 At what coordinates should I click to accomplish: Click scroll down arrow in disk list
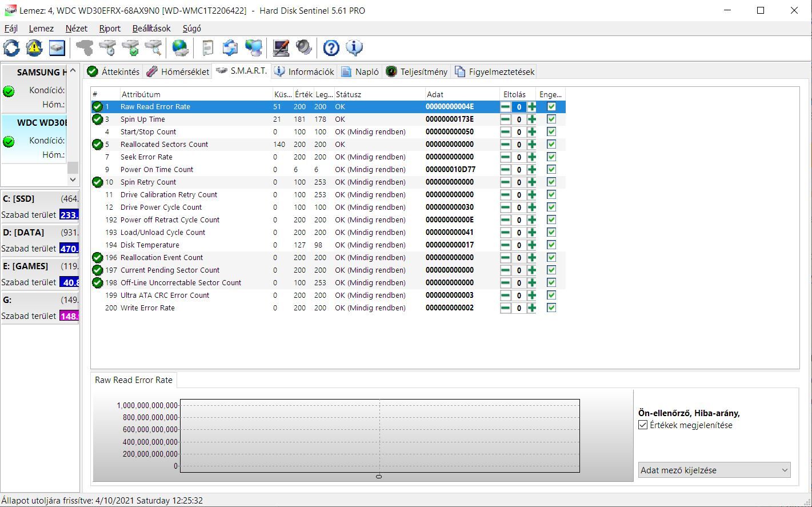point(73,179)
